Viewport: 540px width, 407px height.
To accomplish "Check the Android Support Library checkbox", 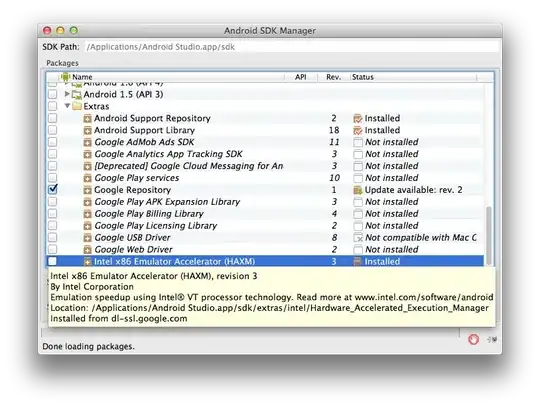I will pos(53,130).
